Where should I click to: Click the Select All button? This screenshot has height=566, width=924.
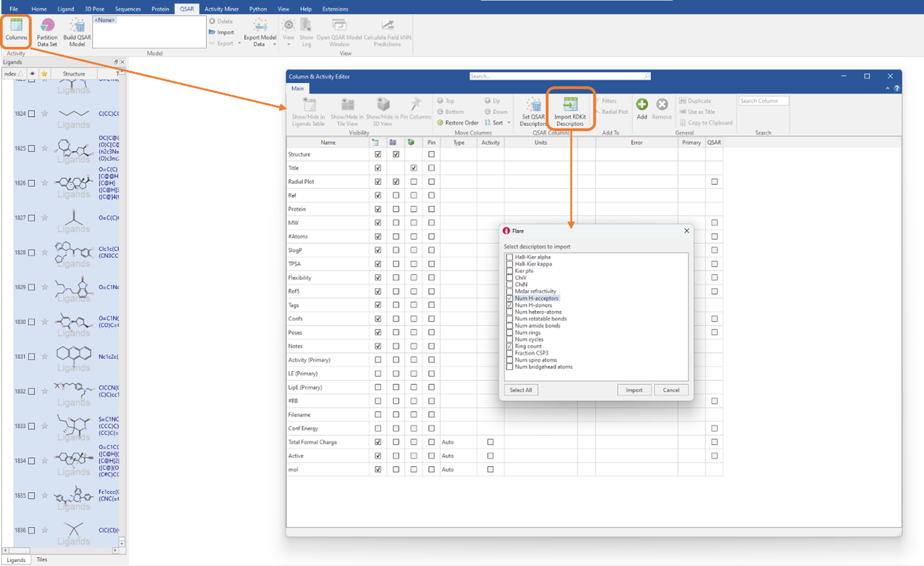[521, 390]
